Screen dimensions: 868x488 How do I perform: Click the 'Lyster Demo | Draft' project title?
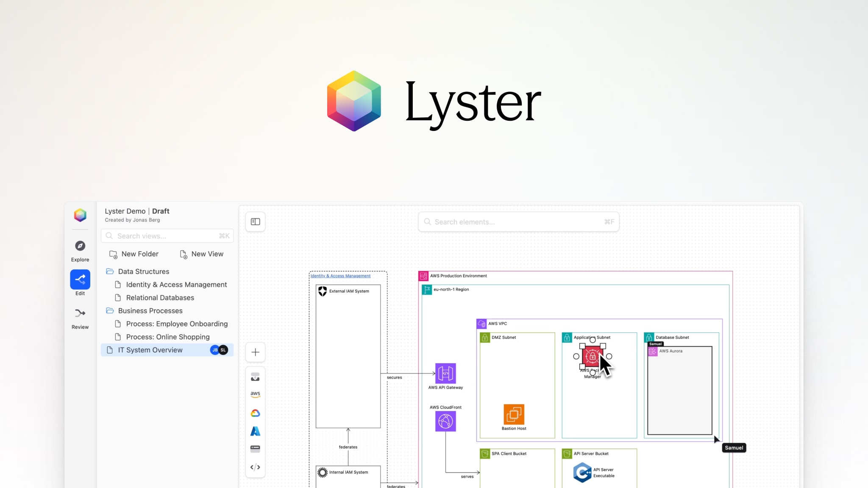pos(137,211)
